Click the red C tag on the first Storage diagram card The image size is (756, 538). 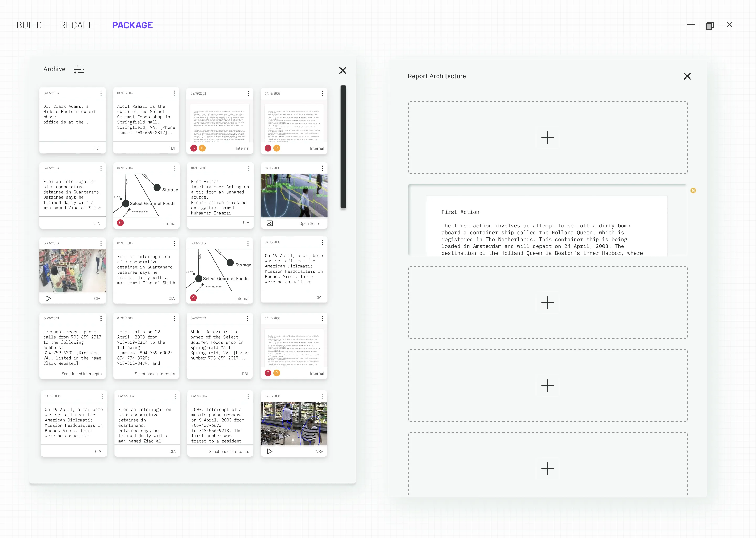pyautogui.click(x=120, y=223)
